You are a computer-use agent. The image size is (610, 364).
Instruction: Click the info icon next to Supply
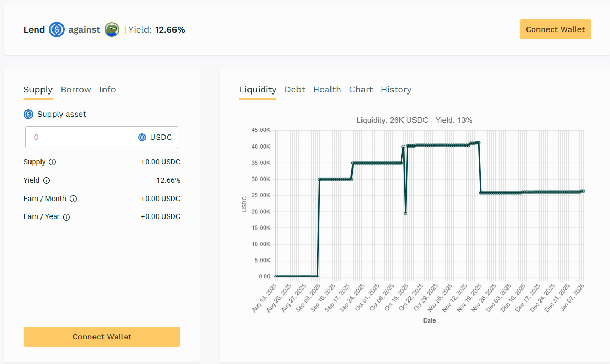tap(52, 162)
